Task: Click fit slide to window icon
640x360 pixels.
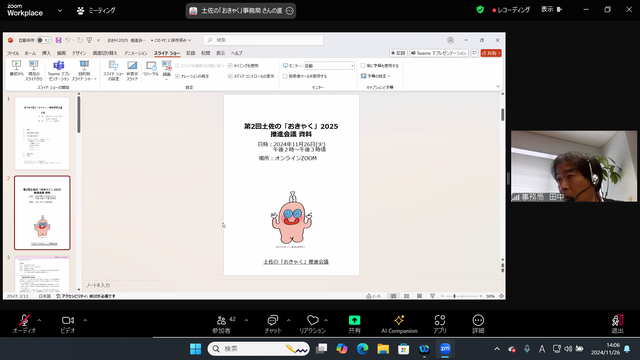Action: (x=501, y=296)
